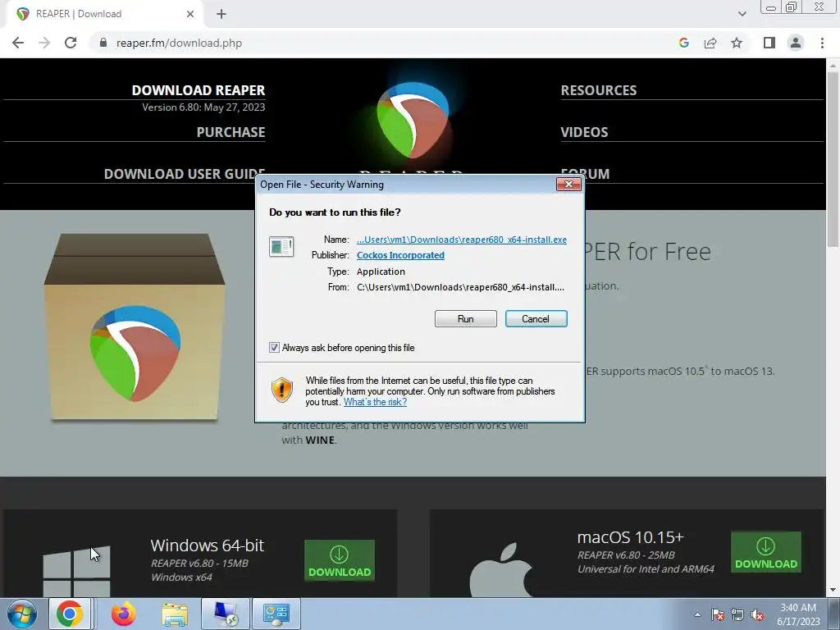Click the security shield warning icon
The image size is (840, 630).
pyautogui.click(x=282, y=390)
